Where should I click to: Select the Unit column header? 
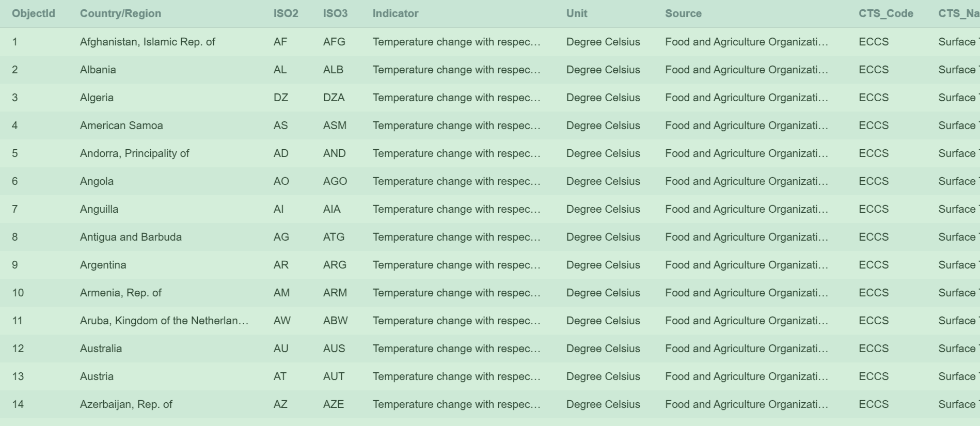tap(576, 13)
